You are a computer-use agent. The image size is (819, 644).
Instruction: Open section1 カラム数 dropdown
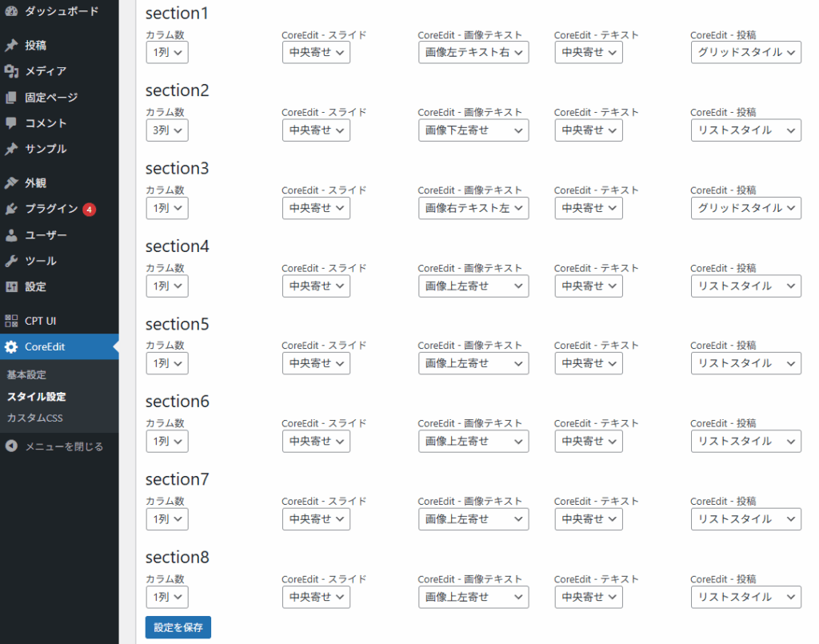[166, 52]
